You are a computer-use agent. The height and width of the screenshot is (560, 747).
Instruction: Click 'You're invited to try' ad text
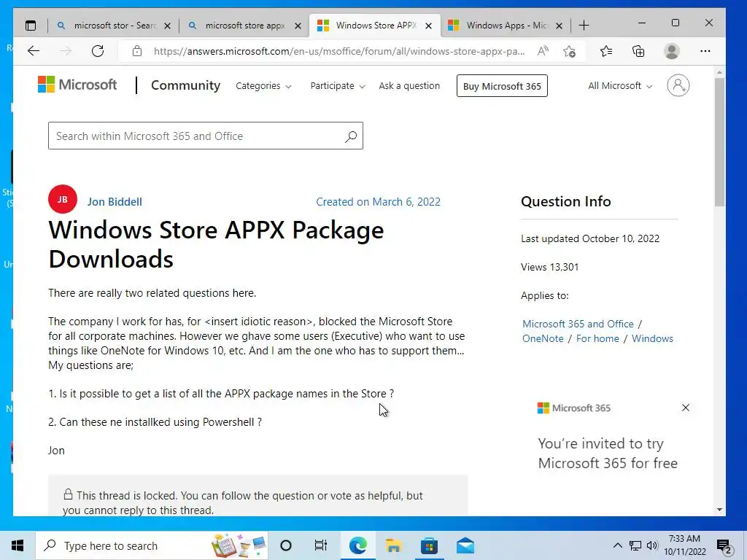tap(600, 444)
